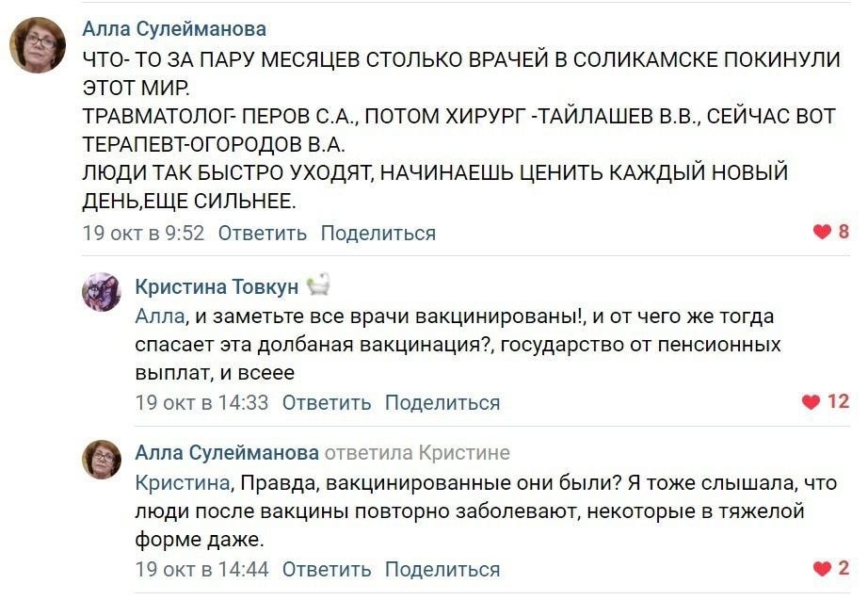Like the last reply with 2 likes
The height and width of the screenshot is (600, 868).
point(822,568)
